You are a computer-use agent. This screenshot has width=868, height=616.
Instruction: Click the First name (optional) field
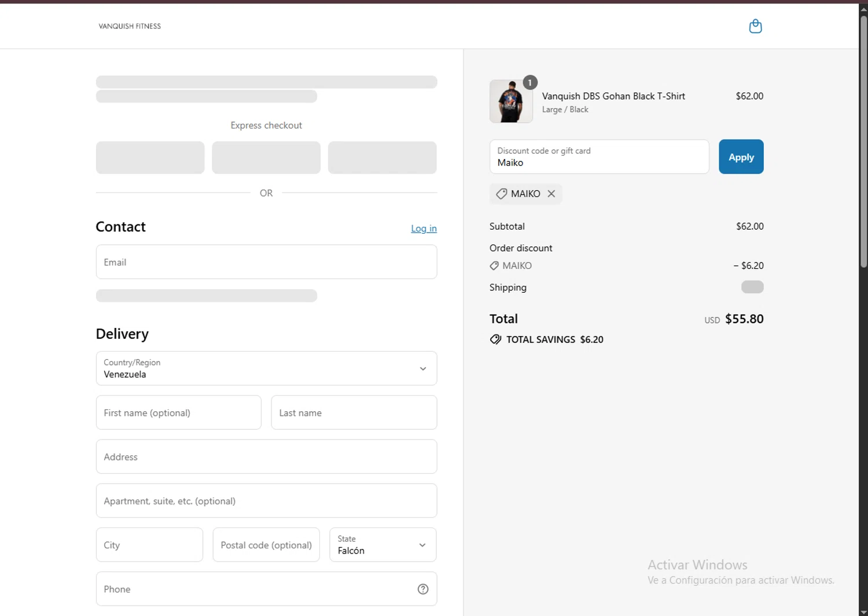[178, 412]
